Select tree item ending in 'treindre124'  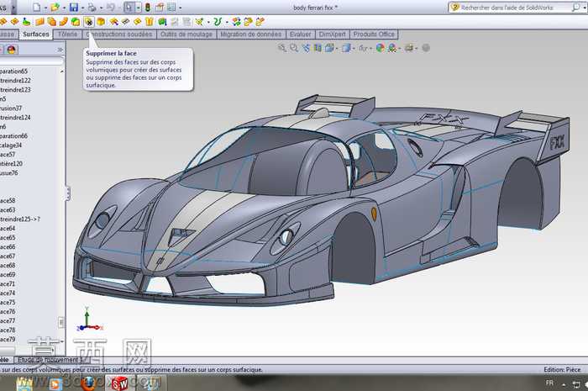[x=15, y=118]
